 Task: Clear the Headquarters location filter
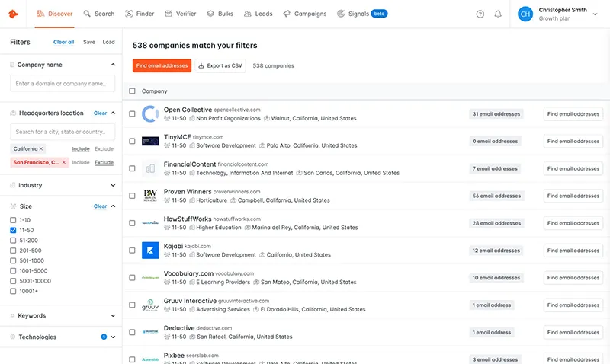100,113
